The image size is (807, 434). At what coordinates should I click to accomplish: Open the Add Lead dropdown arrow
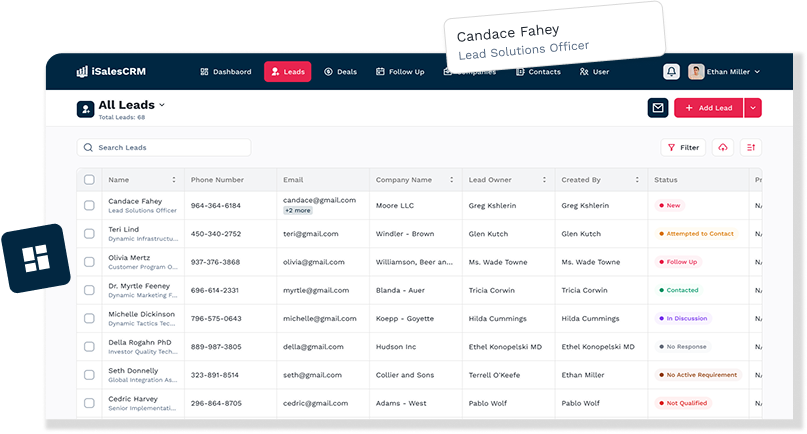(752, 108)
